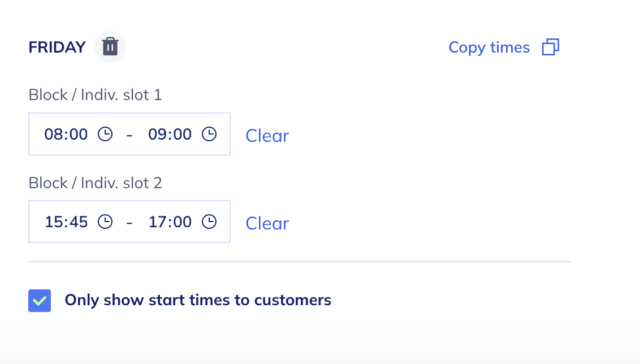Open clock picker for slot 1 end time

[209, 135]
